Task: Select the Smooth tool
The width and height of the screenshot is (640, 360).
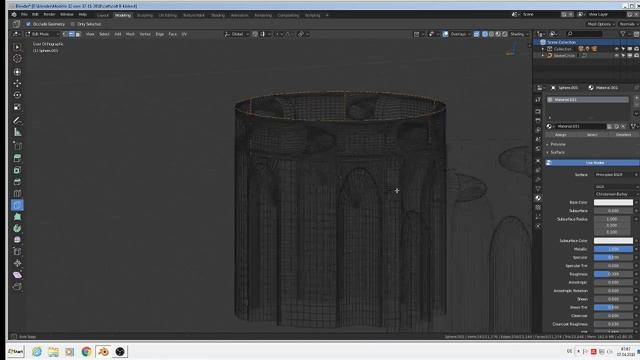Action: [x=17, y=240]
